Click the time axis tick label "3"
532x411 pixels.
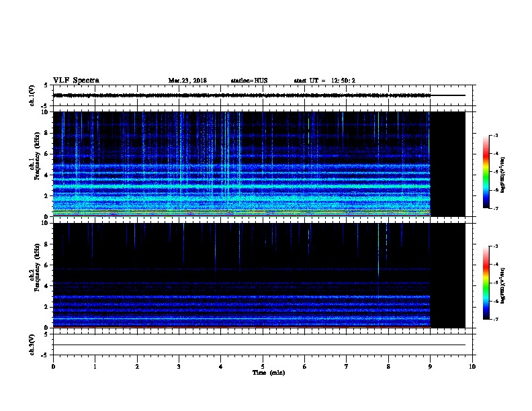179,367
